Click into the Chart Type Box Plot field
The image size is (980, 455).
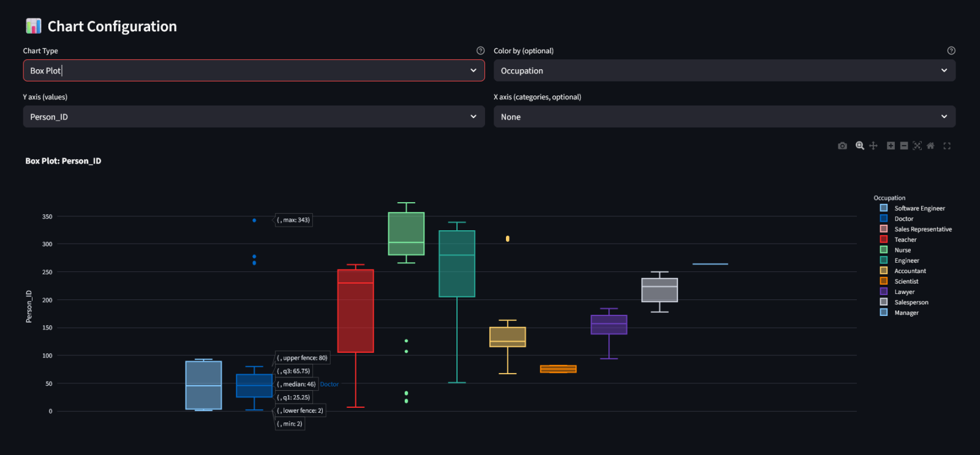click(245, 70)
